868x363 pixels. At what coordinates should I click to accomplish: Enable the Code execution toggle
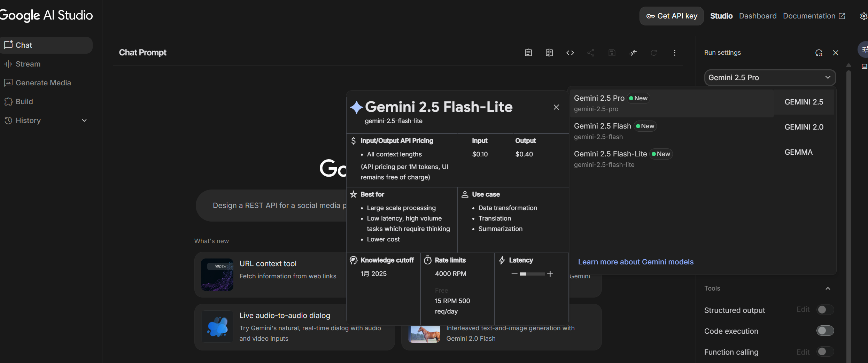825,331
